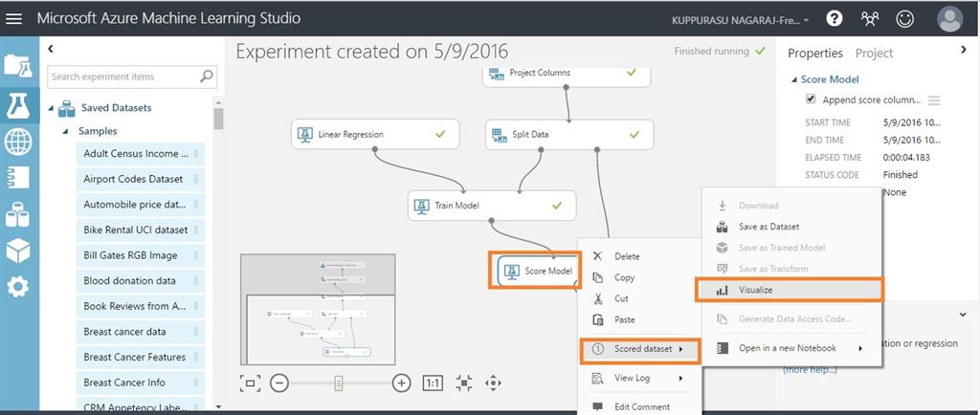This screenshot has width=980, height=415.
Task: Click the zoom in plus button
Action: pyautogui.click(x=401, y=383)
